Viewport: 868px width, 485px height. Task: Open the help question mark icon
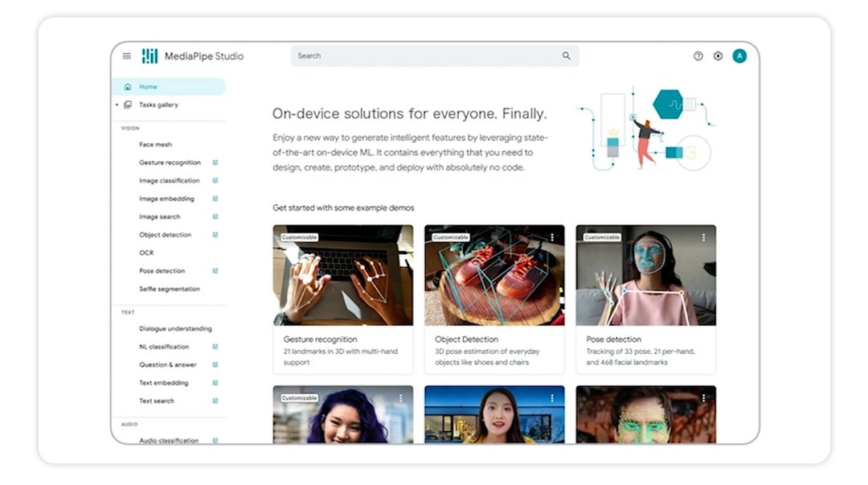click(698, 56)
